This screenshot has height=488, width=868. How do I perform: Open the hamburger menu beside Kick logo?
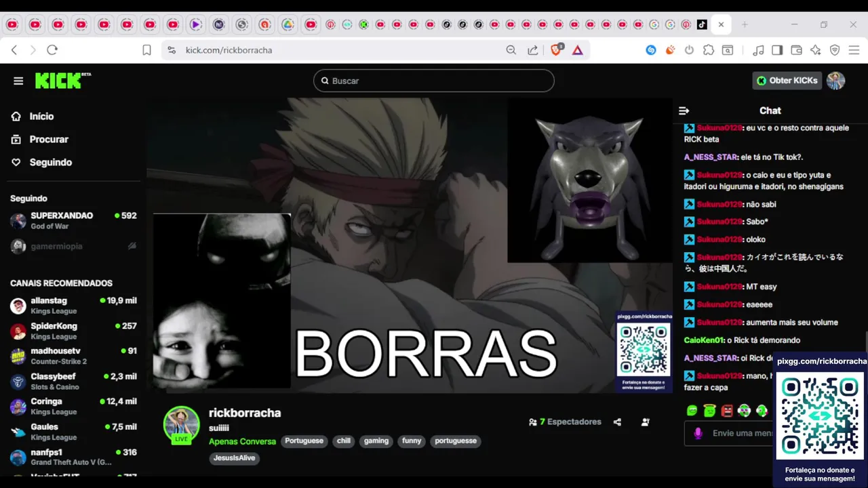point(18,81)
